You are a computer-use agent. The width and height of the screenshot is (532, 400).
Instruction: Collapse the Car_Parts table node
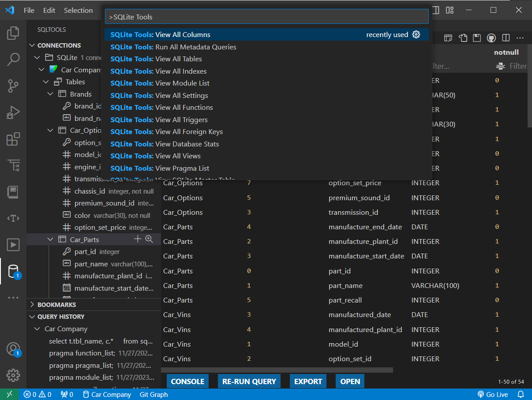coord(50,239)
